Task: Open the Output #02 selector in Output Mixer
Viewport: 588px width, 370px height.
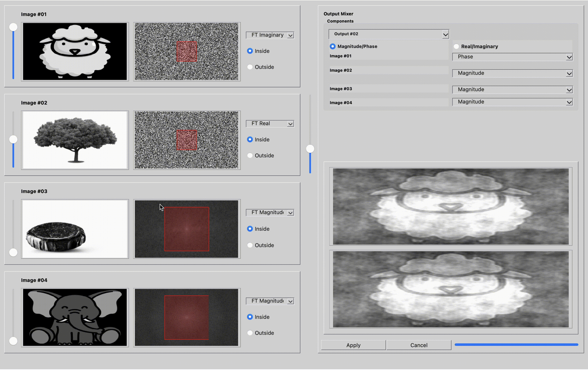Action: (x=389, y=34)
